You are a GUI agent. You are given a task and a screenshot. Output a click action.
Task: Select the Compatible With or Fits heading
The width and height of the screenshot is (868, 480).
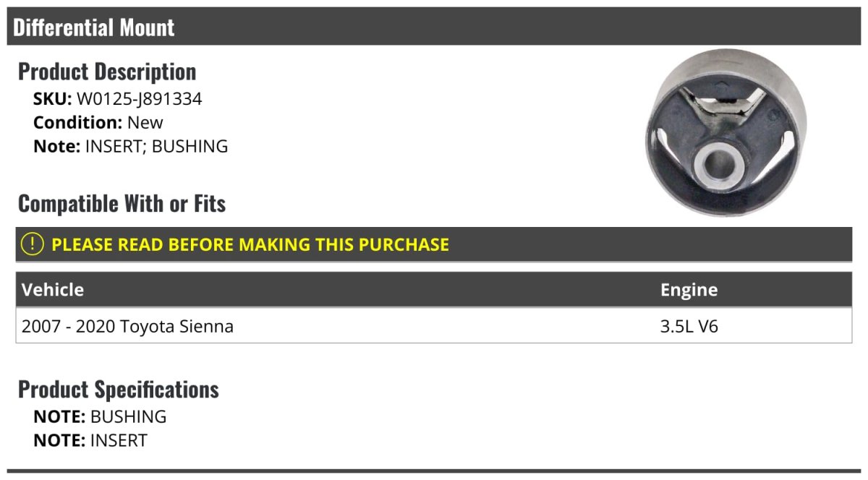pos(122,204)
